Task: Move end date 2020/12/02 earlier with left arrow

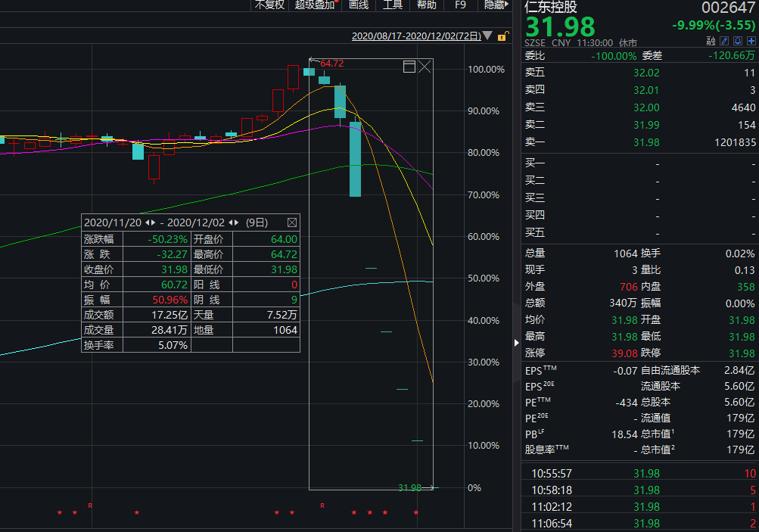Action: [231, 222]
